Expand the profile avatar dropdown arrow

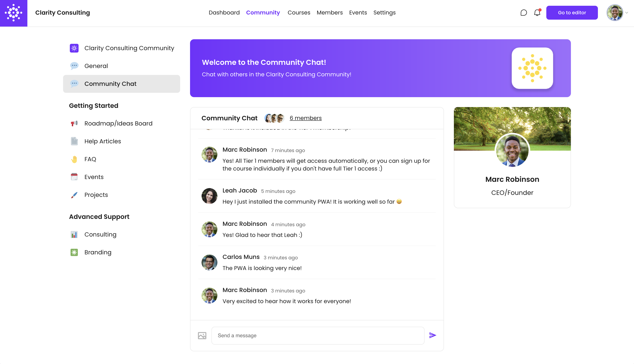coord(626,13)
